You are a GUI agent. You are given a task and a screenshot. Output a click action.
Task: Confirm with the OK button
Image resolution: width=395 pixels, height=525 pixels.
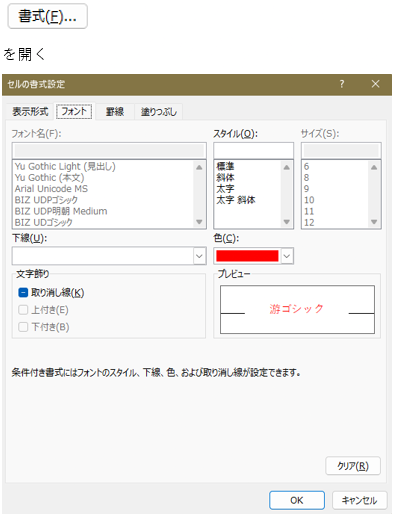click(297, 500)
